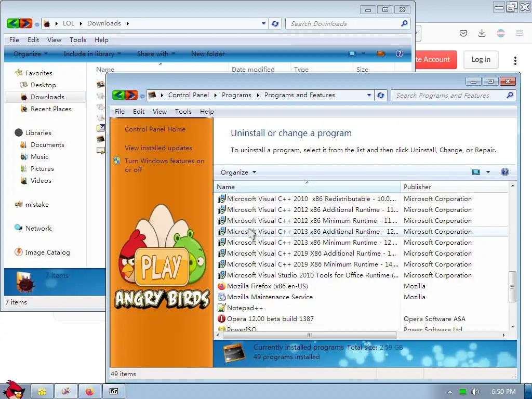Open Include in library dropdown
The image size is (532, 399).
coord(92,54)
